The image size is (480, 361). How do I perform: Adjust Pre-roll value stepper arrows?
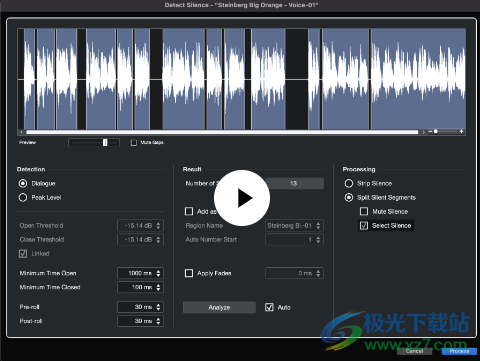click(x=158, y=307)
